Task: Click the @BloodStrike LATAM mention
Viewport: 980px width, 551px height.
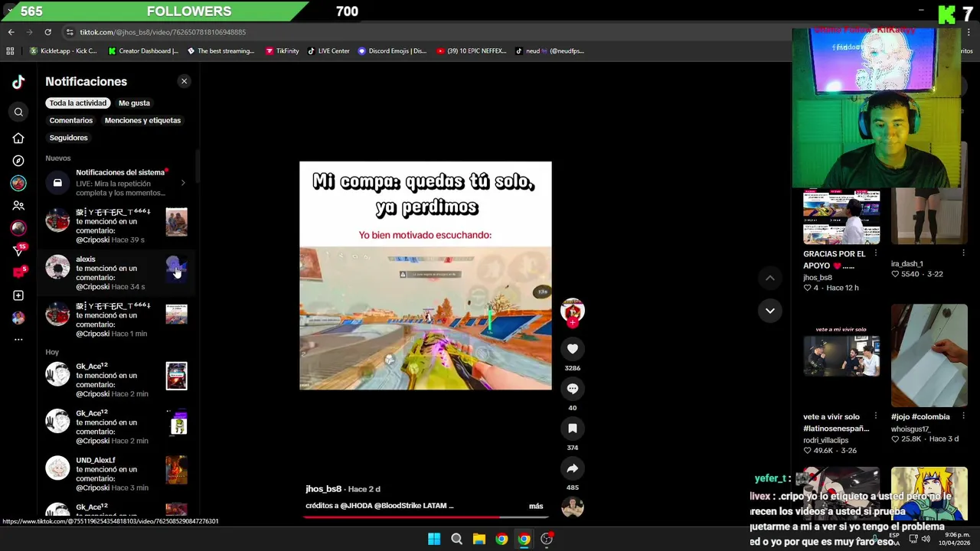Action: pyautogui.click(x=410, y=506)
